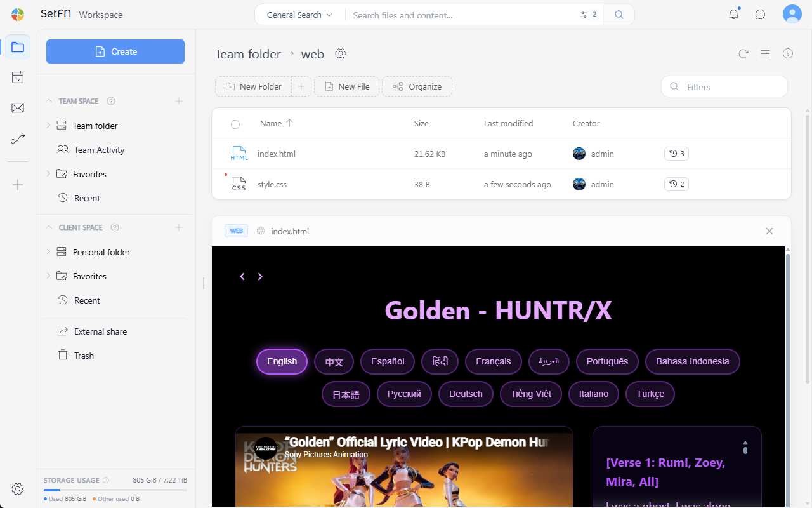Expand Team folder tree node

48,126
